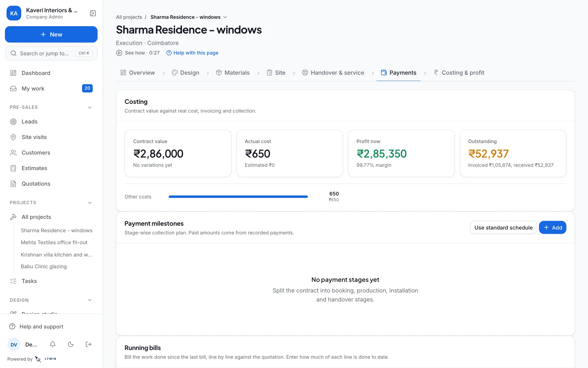Switch to the Site tab
This screenshot has width=588, height=368.
[276, 73]
